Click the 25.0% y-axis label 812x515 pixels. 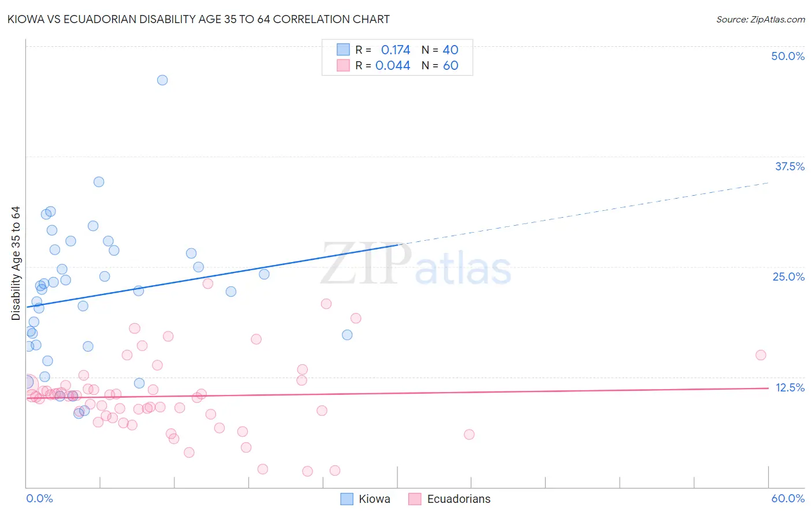click(x=788, y=277)
